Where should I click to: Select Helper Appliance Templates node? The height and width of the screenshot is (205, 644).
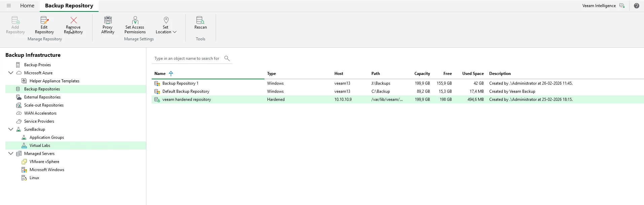55,81
